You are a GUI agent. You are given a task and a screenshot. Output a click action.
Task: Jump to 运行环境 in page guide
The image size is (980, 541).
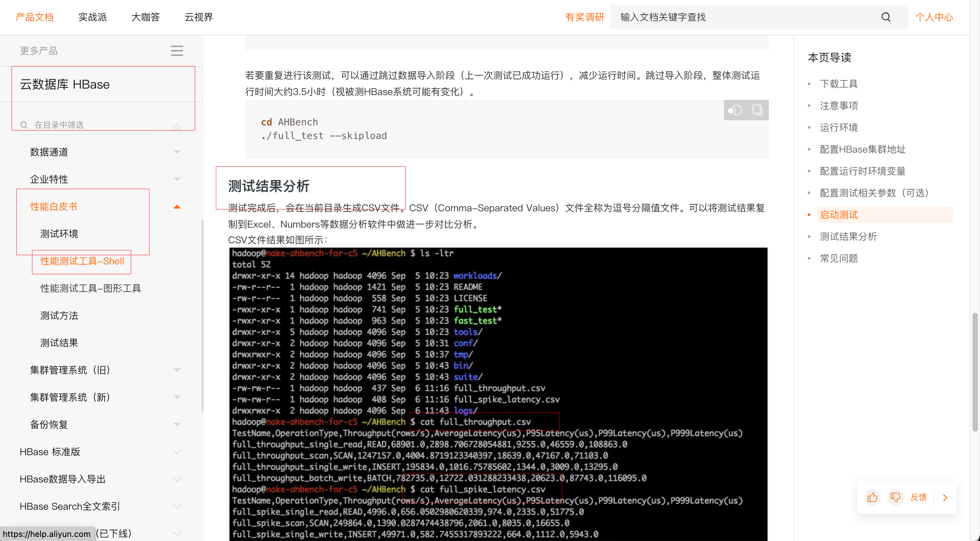(x=839, y=127)
